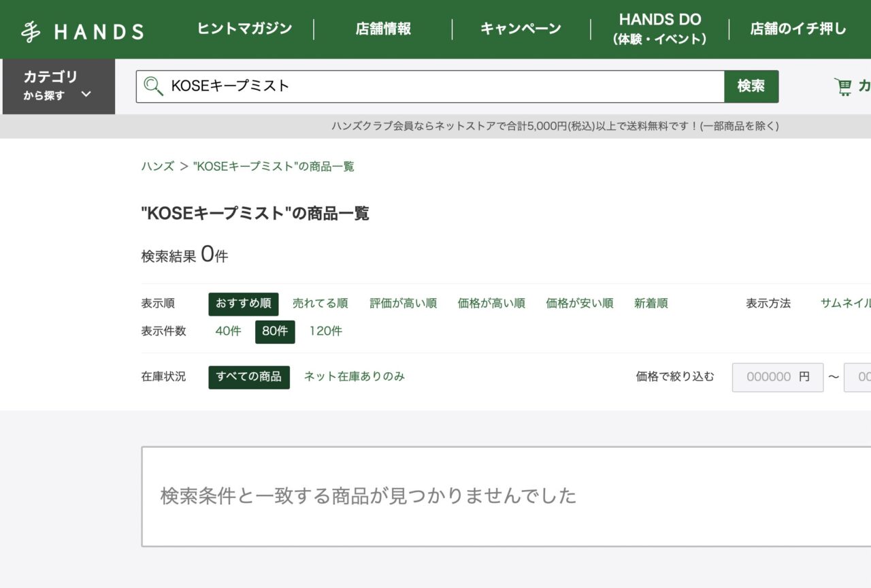This screenshot has height=588, width=871.
Task: Click the "KOSEキープミスト"の商品一覧 breadcrumb
Action: (x=274, y=166)
